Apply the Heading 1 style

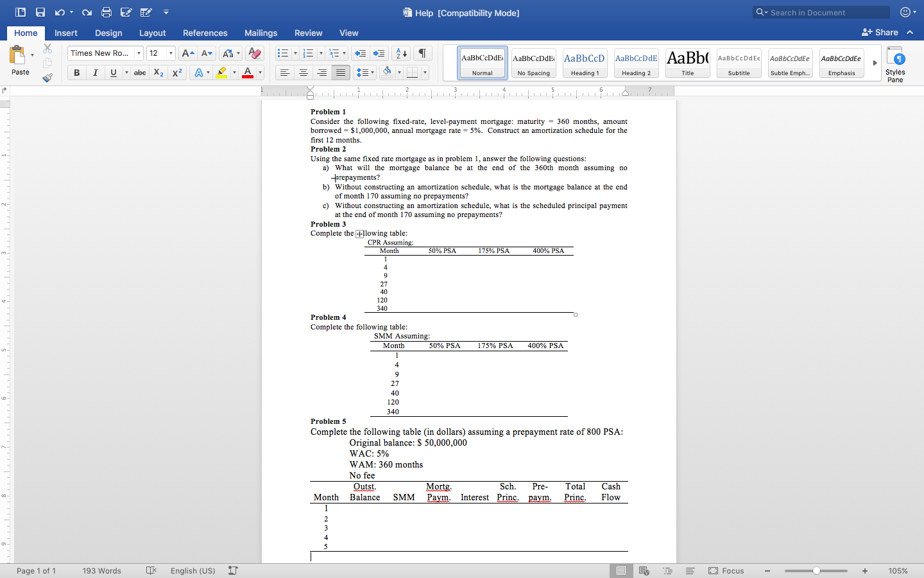click(x=585, y=62)
